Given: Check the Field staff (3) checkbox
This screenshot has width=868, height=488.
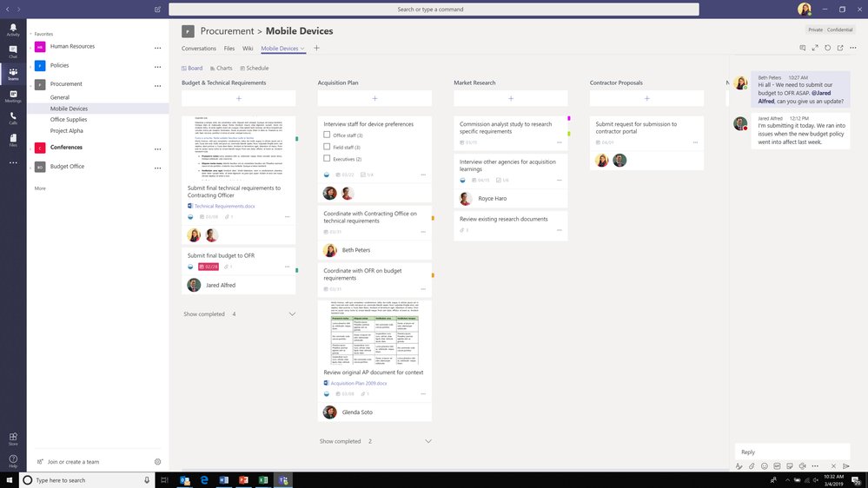Looking at the screenshot, I should pos(327,147).
